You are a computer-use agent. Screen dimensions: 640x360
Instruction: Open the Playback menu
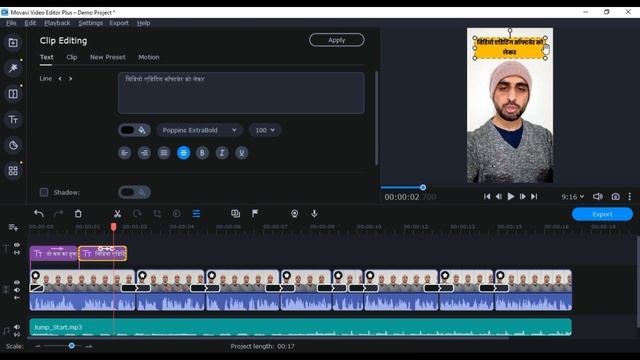[x=57, y=23]
